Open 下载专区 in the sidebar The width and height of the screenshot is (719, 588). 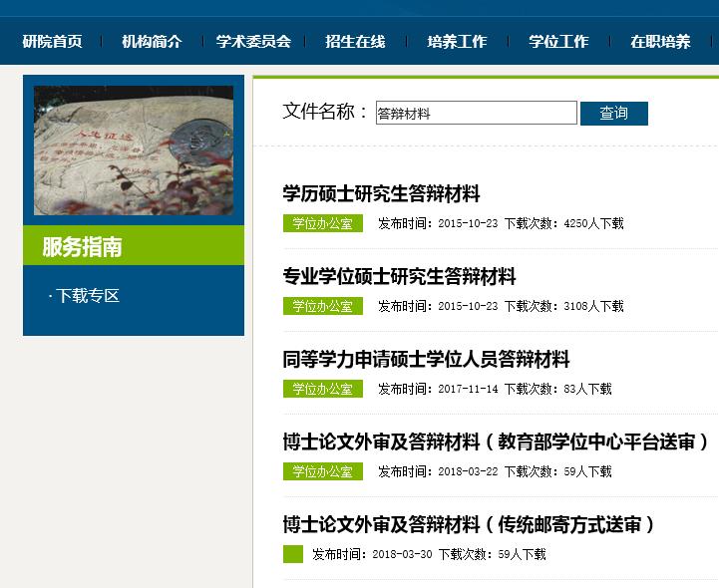coord(87,296)
